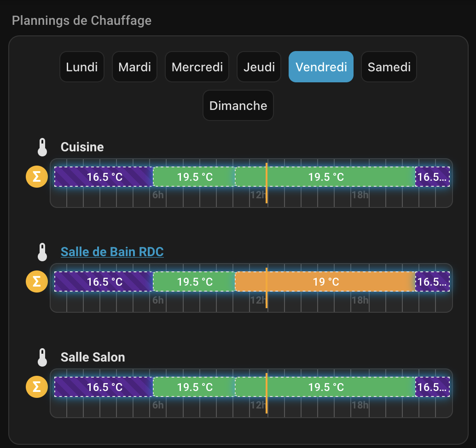Show the Mercredi heating plan
Viewport: 476px width, 448px height.
[x=197, y=67]
